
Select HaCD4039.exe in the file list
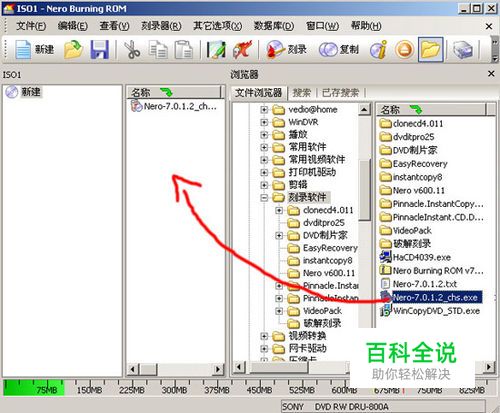click(x=415, y=257)
